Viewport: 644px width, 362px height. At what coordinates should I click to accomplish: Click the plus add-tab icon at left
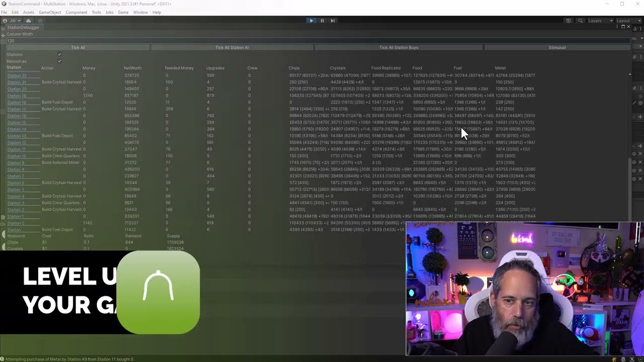[x=3, y=35]
